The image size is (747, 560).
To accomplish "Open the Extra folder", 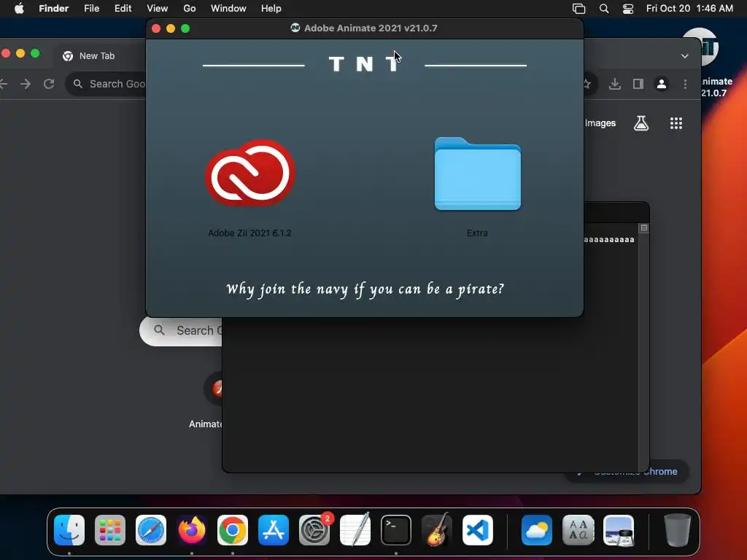I will (x=477, y=174).
